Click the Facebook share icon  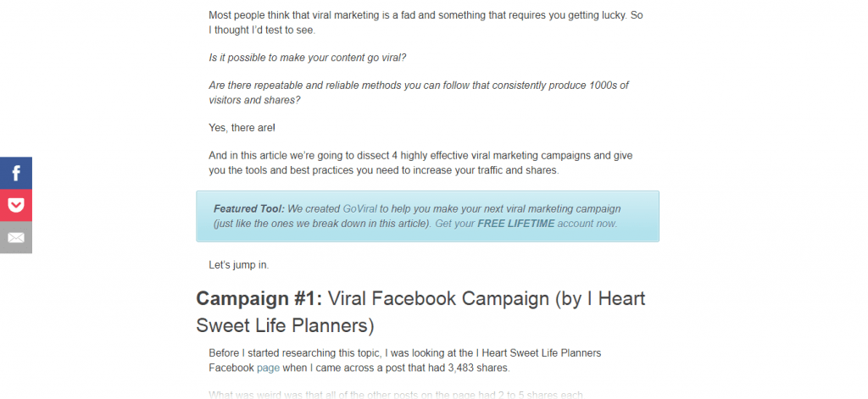tap(16, 173)
